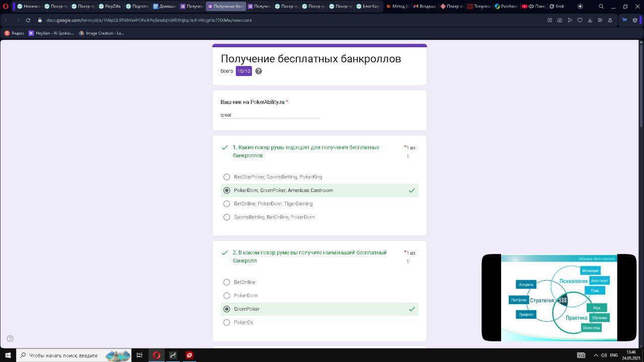Click the touch keyboard tray icon
The width and height of the screenshot is (644, 362).
(x=581, y=355)
